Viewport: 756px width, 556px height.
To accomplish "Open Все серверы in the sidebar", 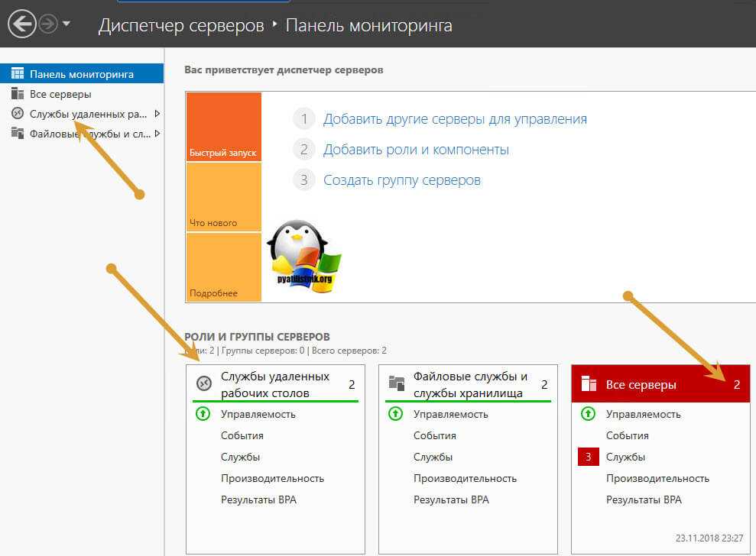I will [x=60, y=94].
